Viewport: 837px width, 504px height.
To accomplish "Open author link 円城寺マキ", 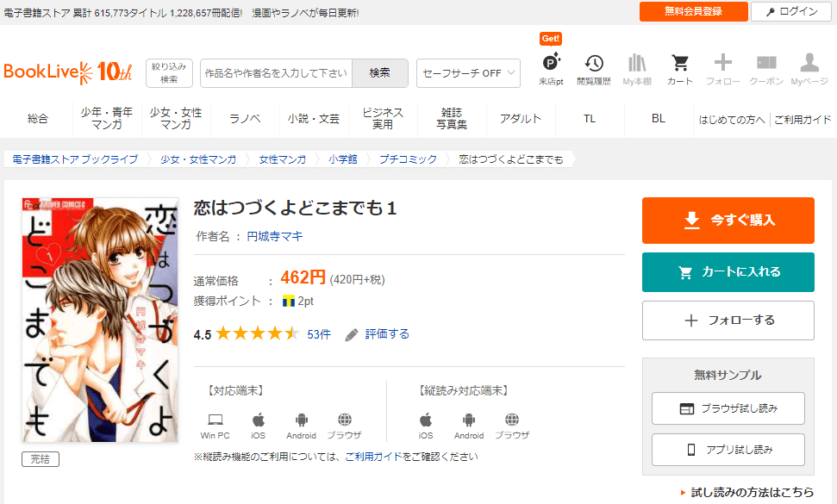I will tap(275, 236).
